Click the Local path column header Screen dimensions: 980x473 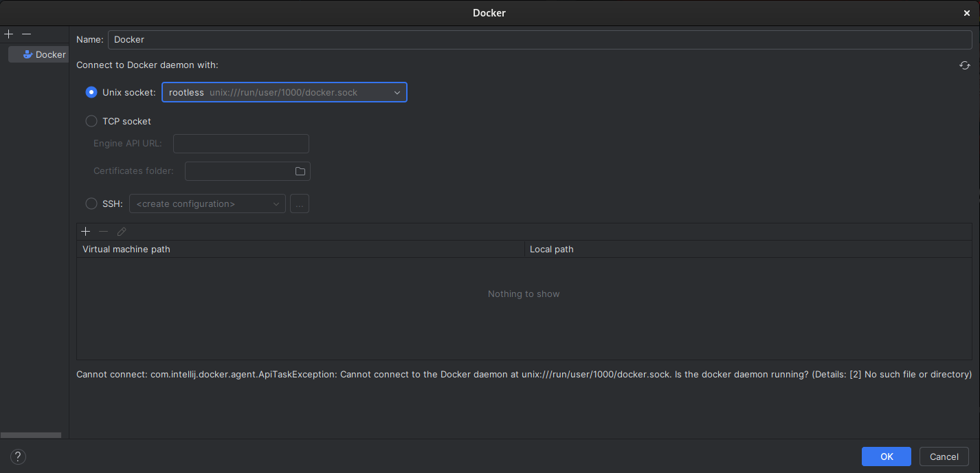click(551, 249)
